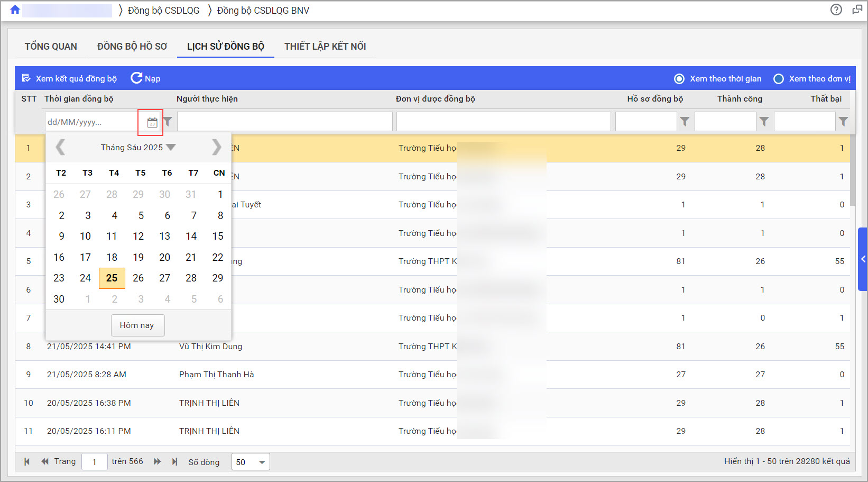Select row with 20/05/2025 16:38 PM

pyautogui.click(x=432, y=403)
